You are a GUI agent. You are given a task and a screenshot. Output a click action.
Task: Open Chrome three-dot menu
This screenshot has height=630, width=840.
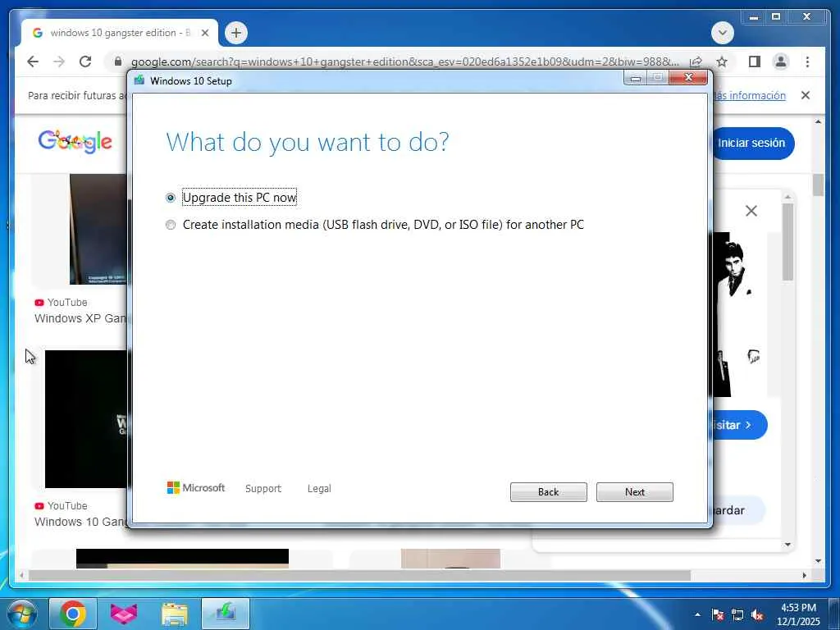[807, 62]
